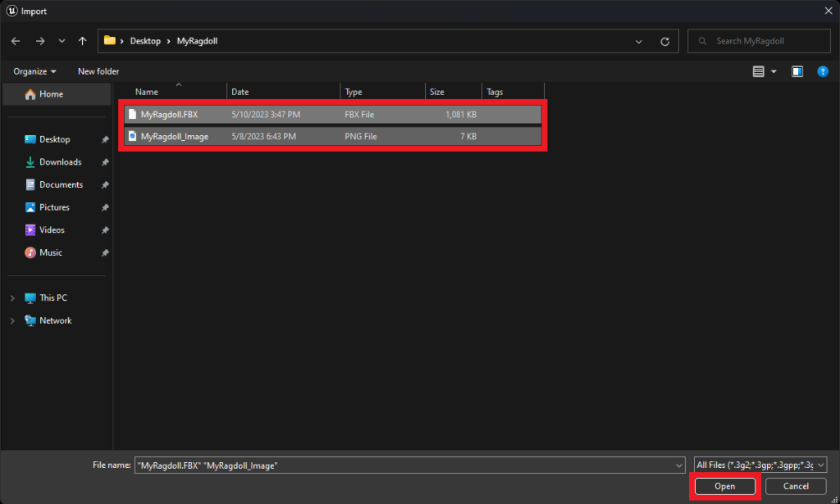This screenshot has width=840, height=504.
Task: Open the Organize menu
Action: pyautogui.click(x=33, y=71)
